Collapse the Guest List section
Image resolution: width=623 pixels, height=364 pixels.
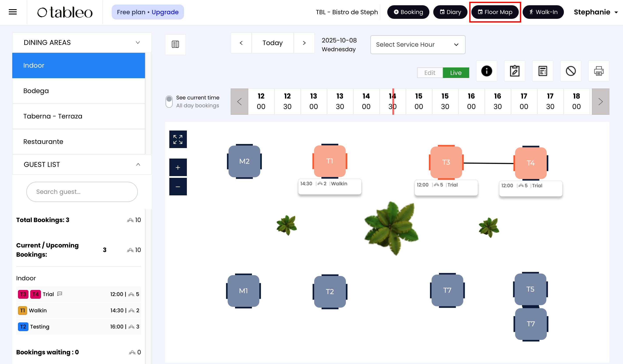138,164
